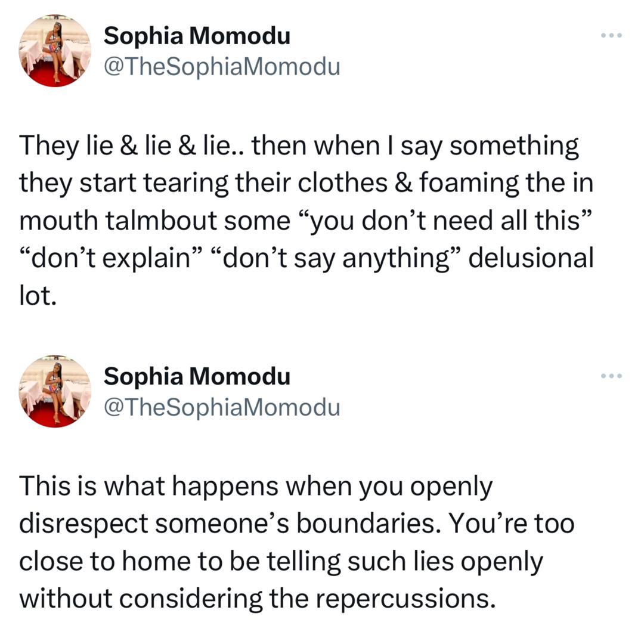644x644 pixels.
Task: Click the profile picture beside the "This is what happens" tweet
Action: click(55, 392)
